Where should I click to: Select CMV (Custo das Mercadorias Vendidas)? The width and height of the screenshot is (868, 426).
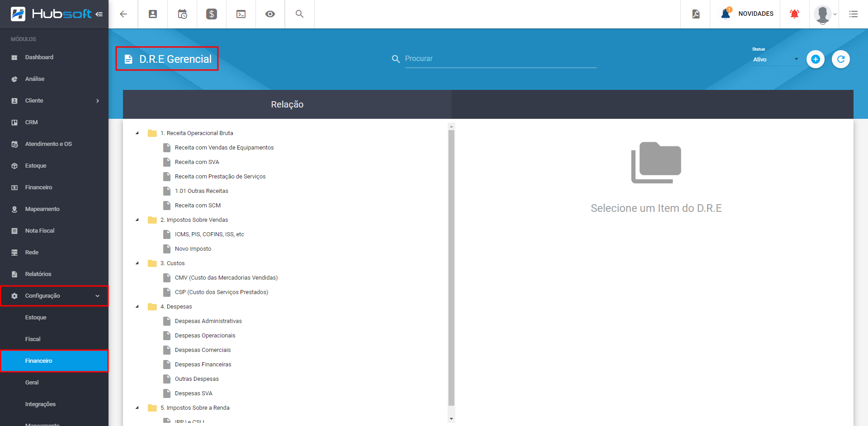pos(226,278)
